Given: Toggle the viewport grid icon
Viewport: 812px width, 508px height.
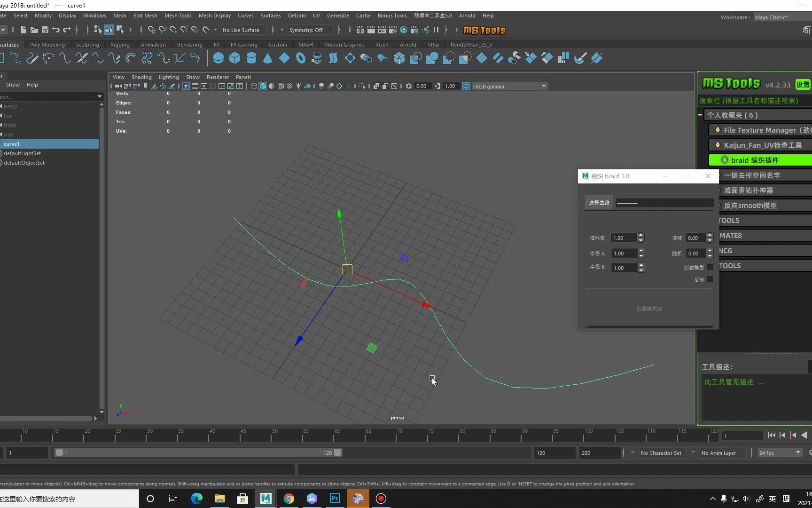Looking at the screenshot, I should [x=186, y=86].
